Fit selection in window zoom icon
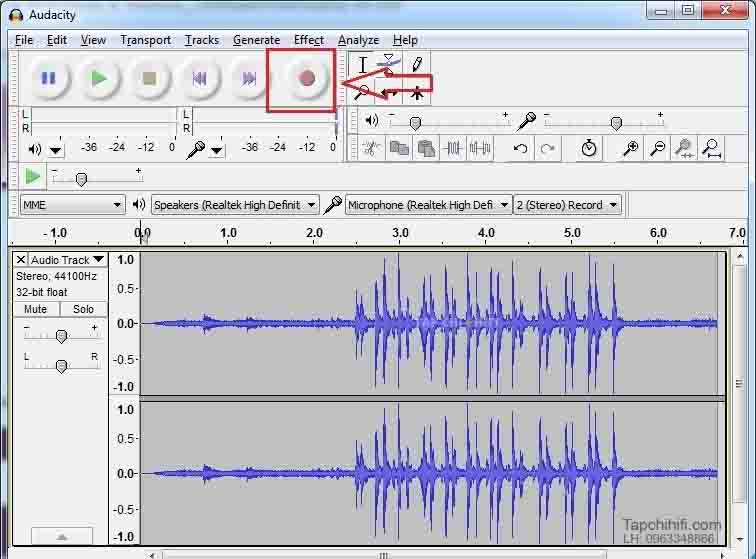756x559 pixels. click(x=685, y=148)
